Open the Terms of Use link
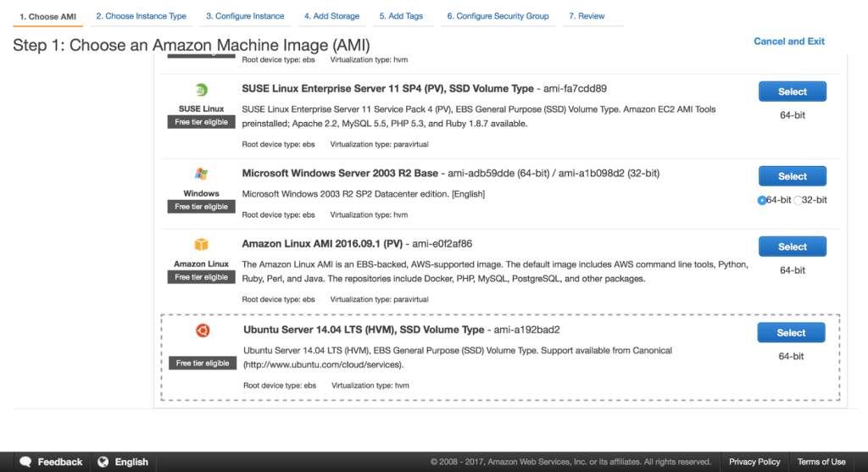Viewport: 868px width, 472px height. coord(821,462)
